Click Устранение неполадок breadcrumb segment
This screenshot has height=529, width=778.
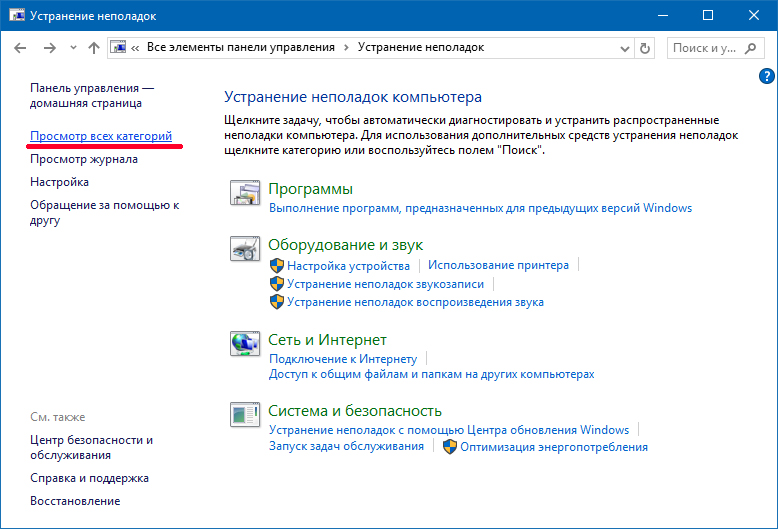coord(421,47)
